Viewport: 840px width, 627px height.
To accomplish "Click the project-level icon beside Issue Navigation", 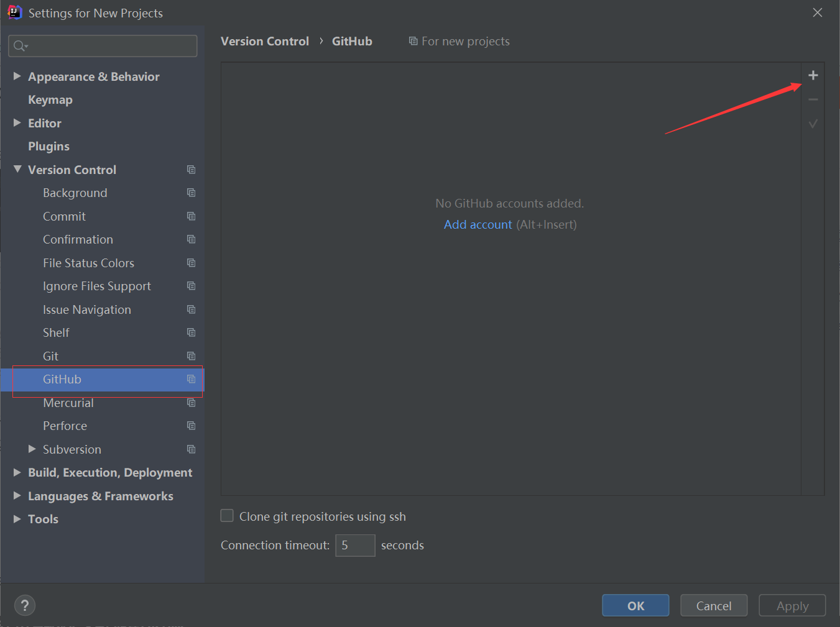I will point(191,309).
